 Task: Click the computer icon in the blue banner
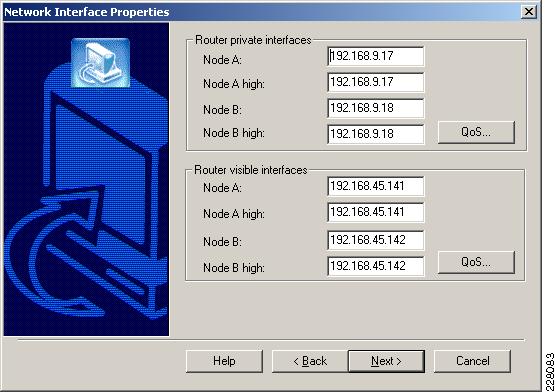click(101, 63)
